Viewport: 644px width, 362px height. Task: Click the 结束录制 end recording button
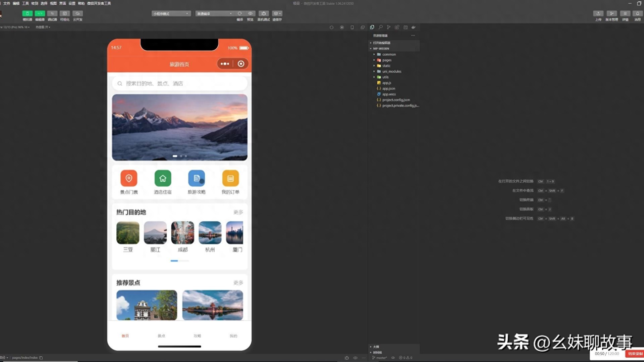click(635, 354)
